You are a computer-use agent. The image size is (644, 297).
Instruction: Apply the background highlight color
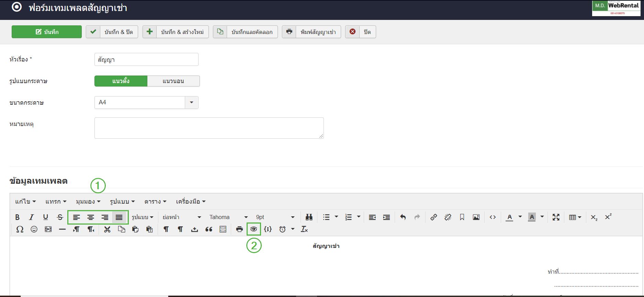tap(532, 217)
